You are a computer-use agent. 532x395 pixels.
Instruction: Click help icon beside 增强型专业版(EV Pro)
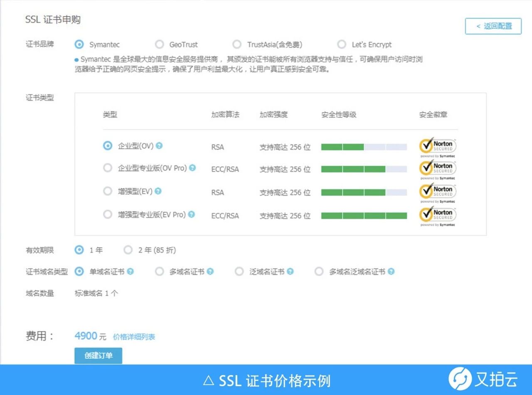coord(191,215)
